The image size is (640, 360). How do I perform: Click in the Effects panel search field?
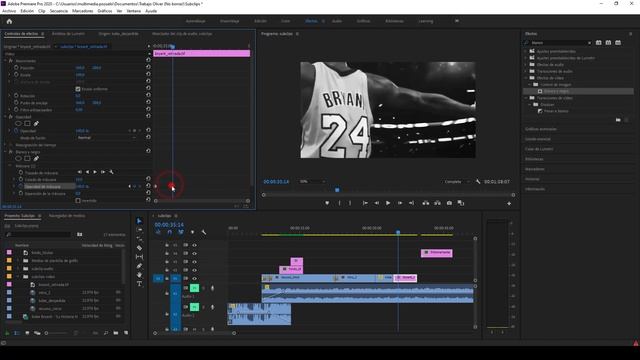click(x=558, y=42)
